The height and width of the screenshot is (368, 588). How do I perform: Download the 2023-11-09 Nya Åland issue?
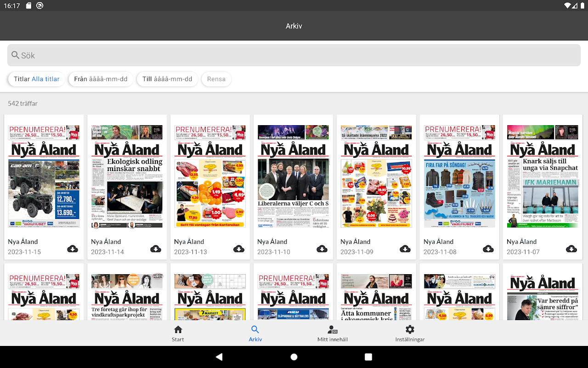coord(405,249)
